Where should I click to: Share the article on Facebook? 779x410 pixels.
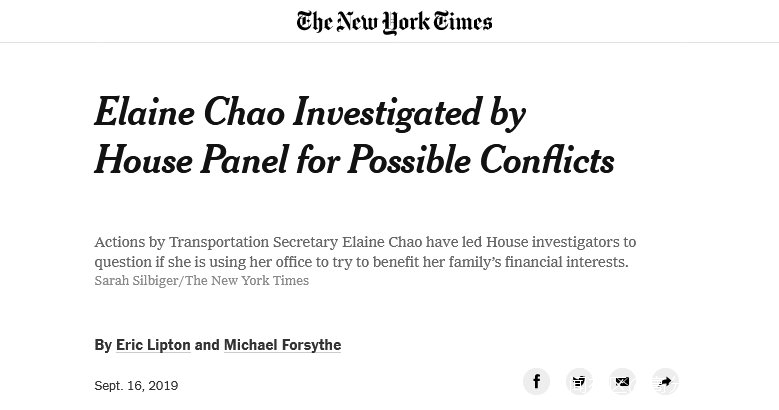pos(537,381)
